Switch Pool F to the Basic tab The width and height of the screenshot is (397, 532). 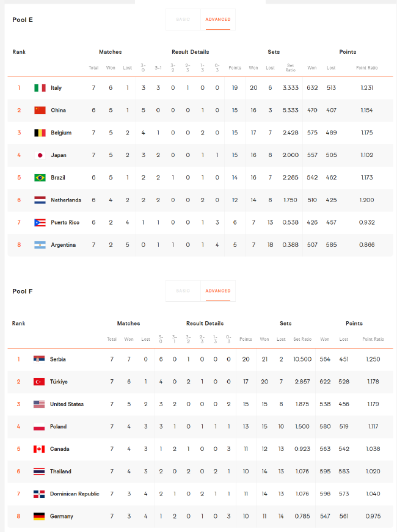[x=183, y=291]
